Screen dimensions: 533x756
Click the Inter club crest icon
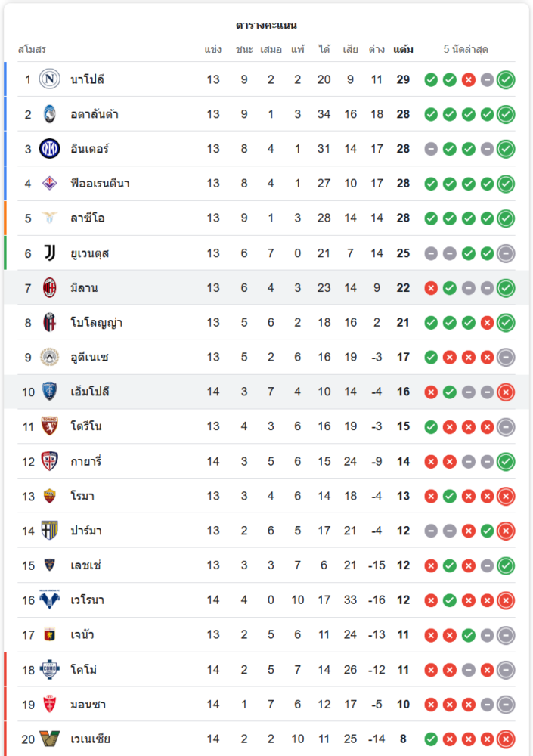pos(50,149)
